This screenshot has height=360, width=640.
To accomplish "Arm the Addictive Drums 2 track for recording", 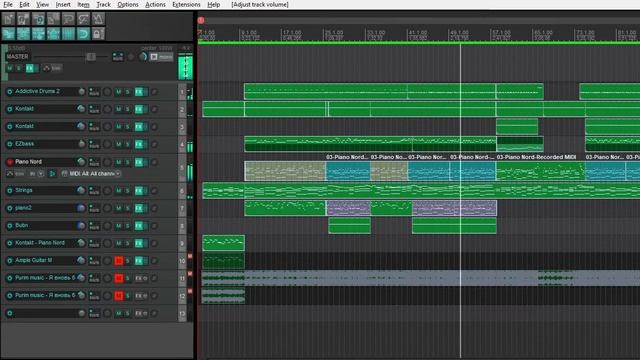I will click(10, 92).
